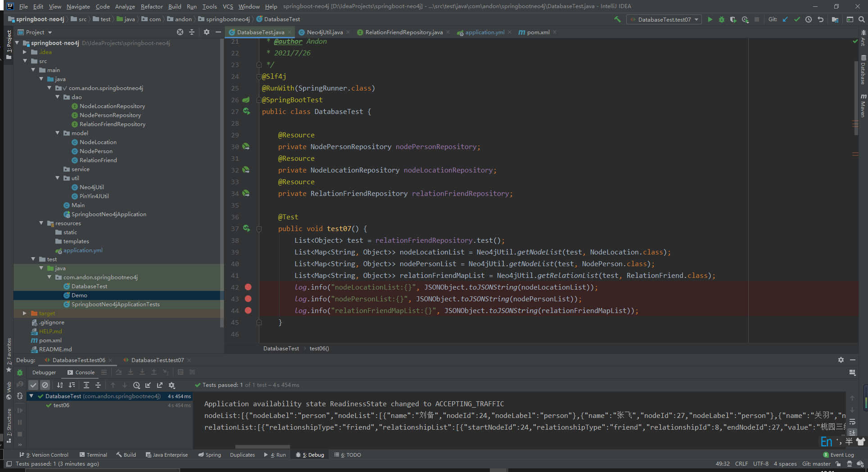Toggle Show Passed tests checkmark button
868x472 pixels.
pos(33,385)
